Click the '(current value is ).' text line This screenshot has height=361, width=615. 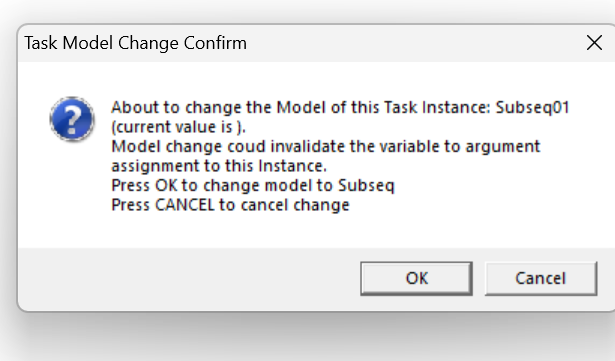tap(178, 127)
